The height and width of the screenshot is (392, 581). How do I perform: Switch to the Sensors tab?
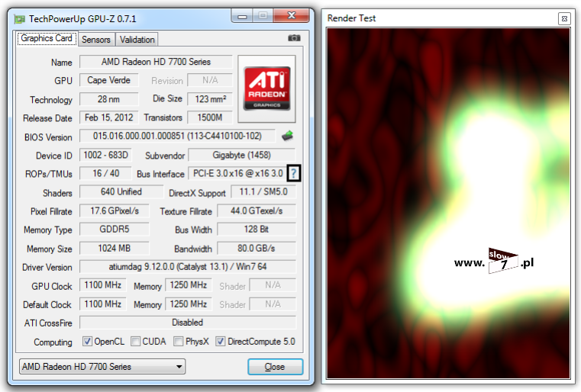point(96,39)
